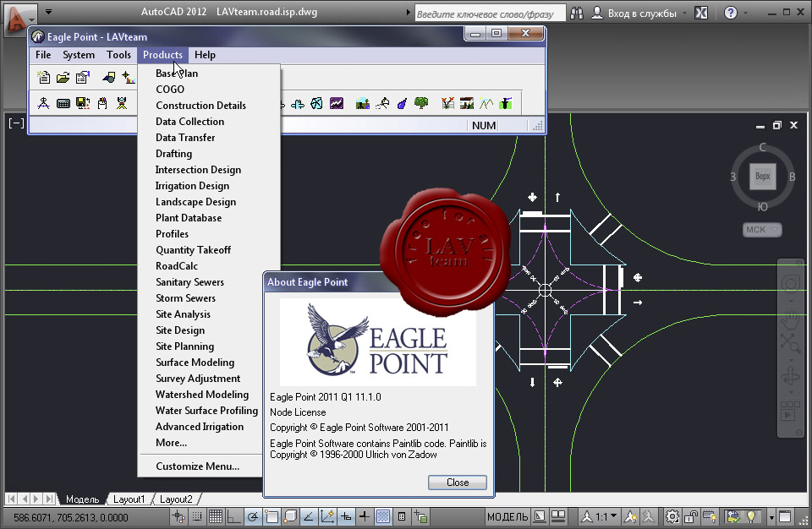The height and width of the screenshot is (529, 812).
Task: Open the SteeringWheel on the navigation bar
Action: 790,284
